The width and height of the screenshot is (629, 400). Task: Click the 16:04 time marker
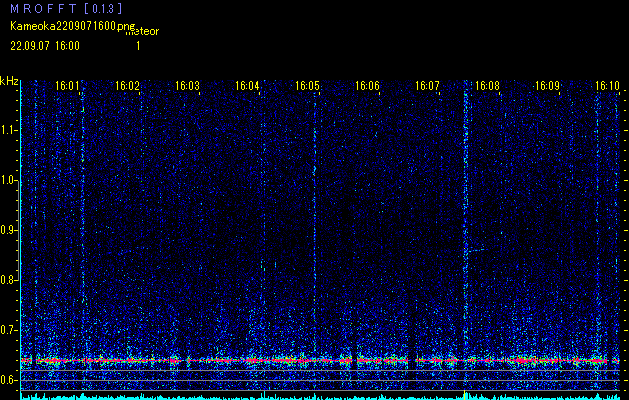247,86
